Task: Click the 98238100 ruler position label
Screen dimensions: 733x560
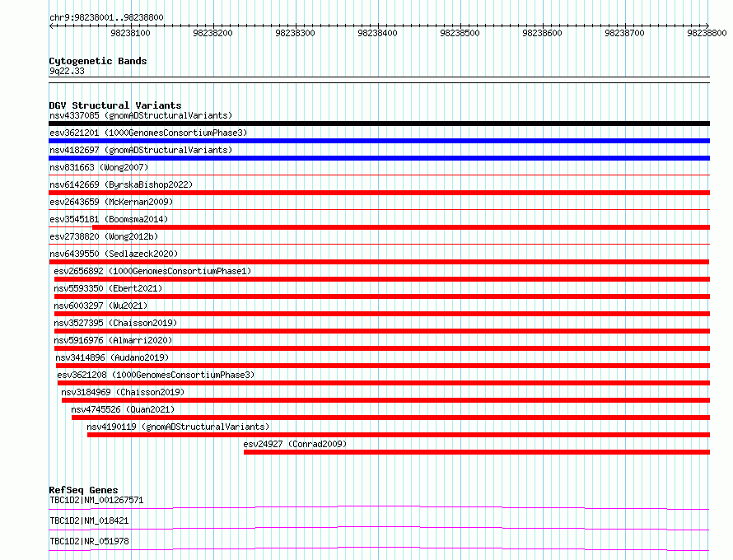Action: [130, 33]
